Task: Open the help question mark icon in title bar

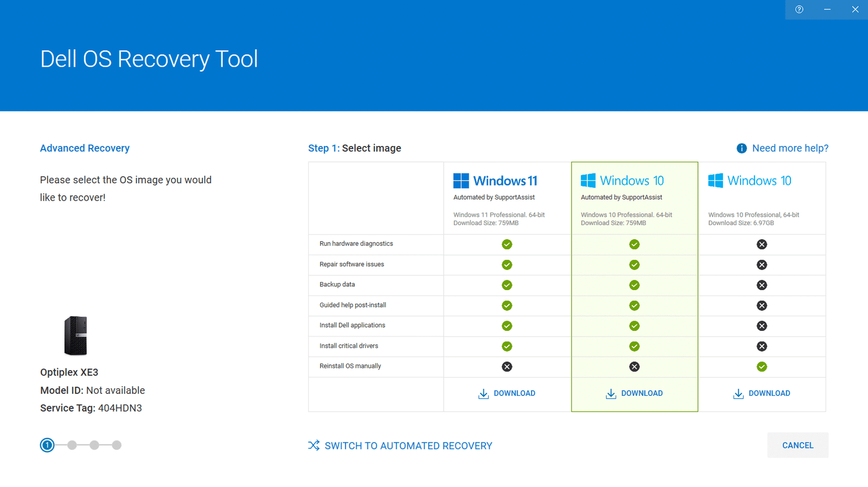Action: 799,9
